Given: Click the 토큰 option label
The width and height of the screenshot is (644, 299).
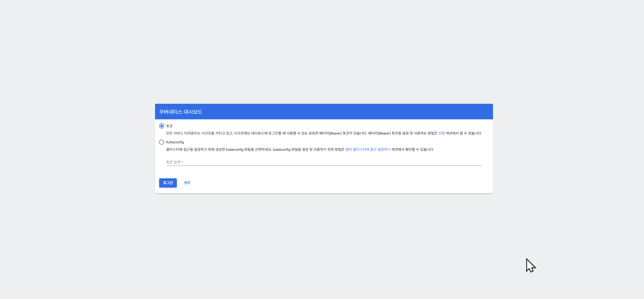Looking at the screenshot, I should (169, 126).
